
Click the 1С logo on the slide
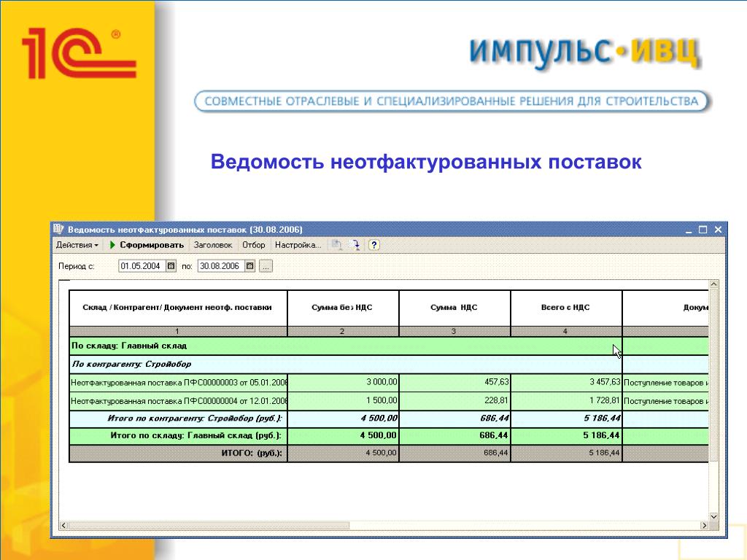point(79,52)
